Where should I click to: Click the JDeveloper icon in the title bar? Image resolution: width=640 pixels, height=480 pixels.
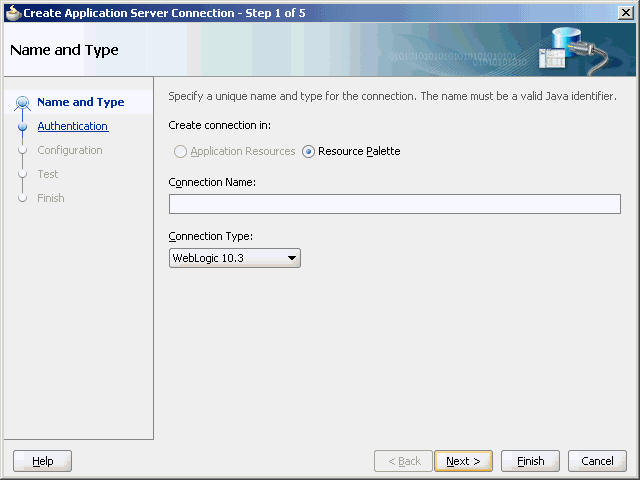point(13,13)
